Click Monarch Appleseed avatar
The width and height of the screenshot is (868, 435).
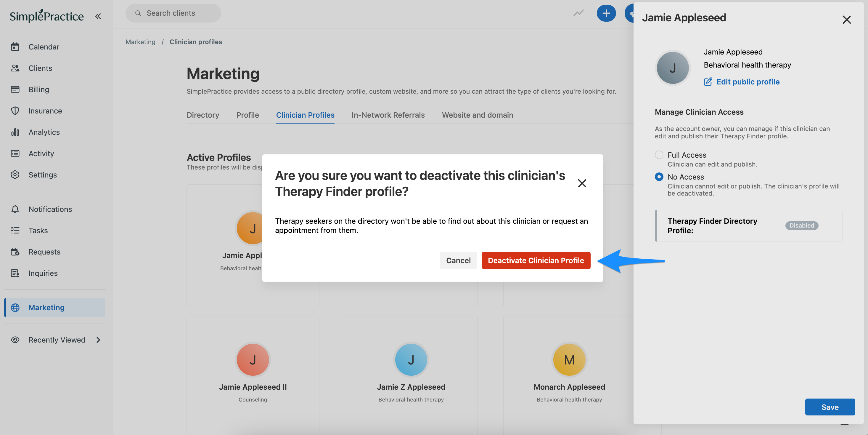(570, 360)
